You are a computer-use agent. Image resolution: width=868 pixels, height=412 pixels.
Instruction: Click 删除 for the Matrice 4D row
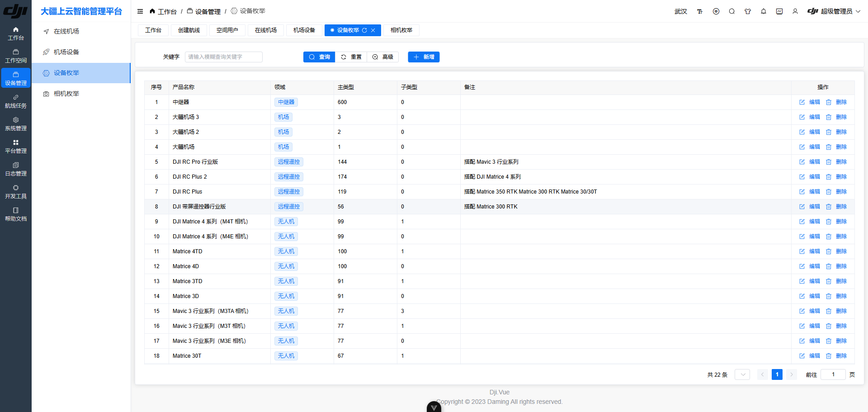pos(841,266)
